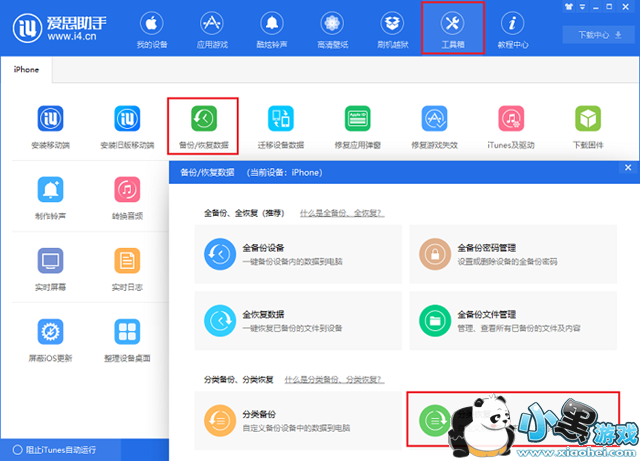Open 屏蔽iOS更新 tool
The height and width of the screenshot is (461, 640).
point(51,340)
